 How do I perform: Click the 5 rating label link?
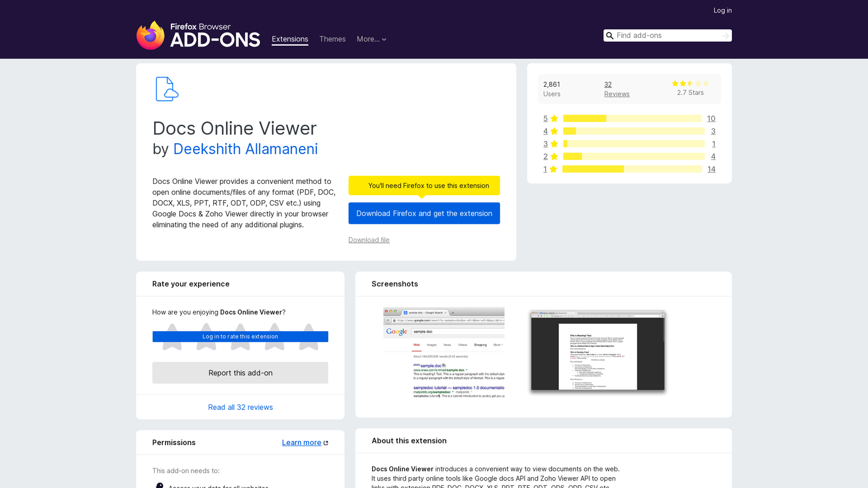coord(545,119)
